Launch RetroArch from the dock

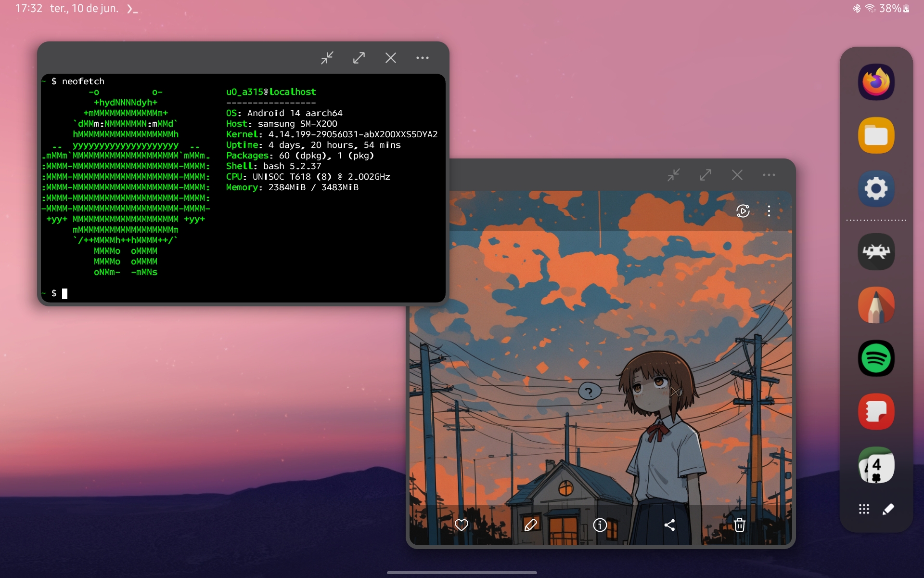point(876,251)
